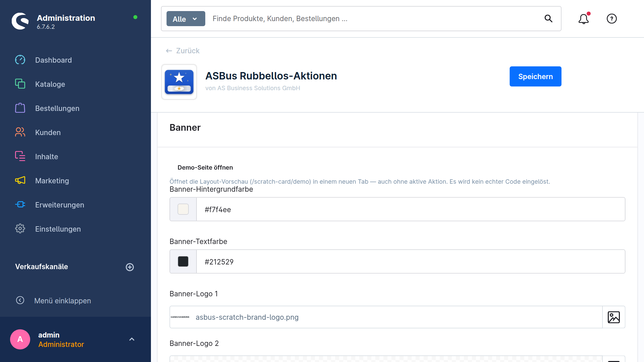Go back via Zurück link

click(183, 51)
